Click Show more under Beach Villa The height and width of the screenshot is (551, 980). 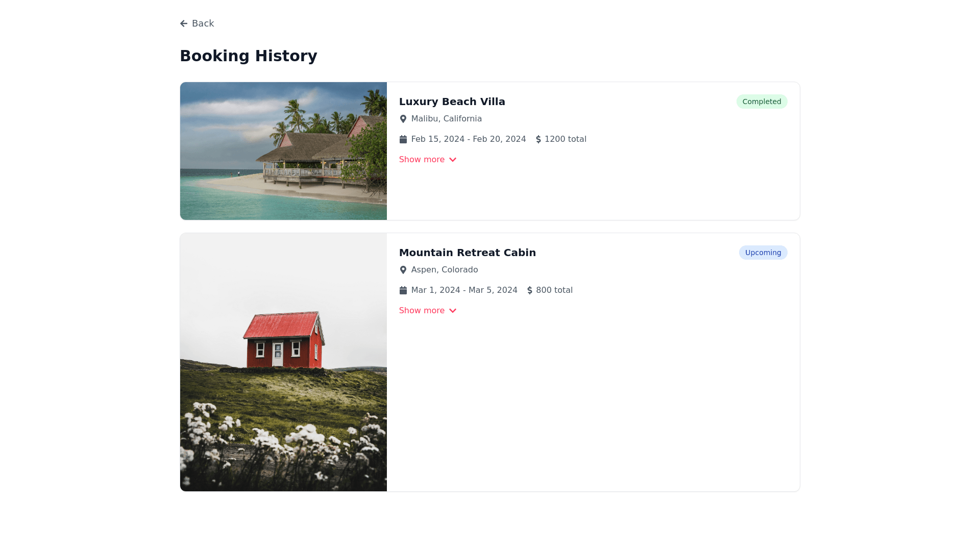click(x=422, y=160)
